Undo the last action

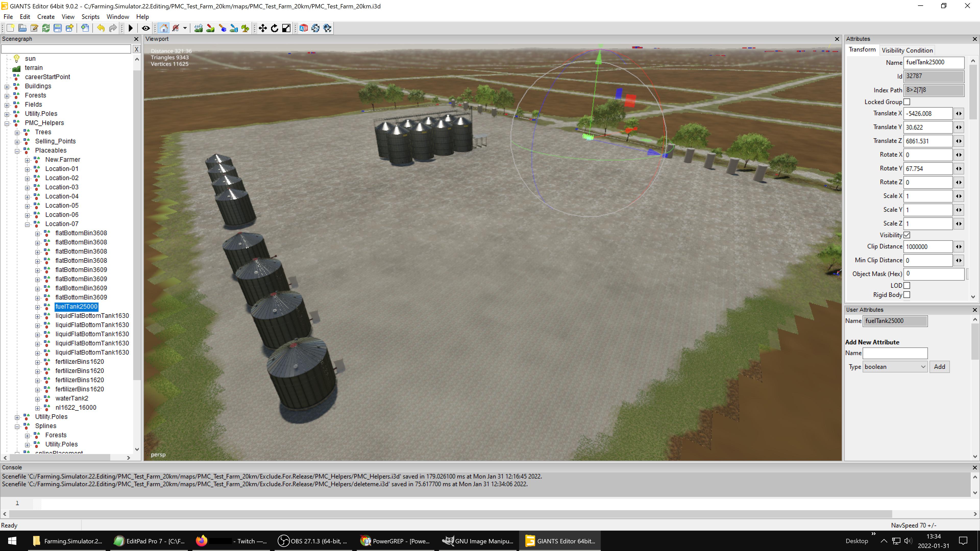pos(101,28)
